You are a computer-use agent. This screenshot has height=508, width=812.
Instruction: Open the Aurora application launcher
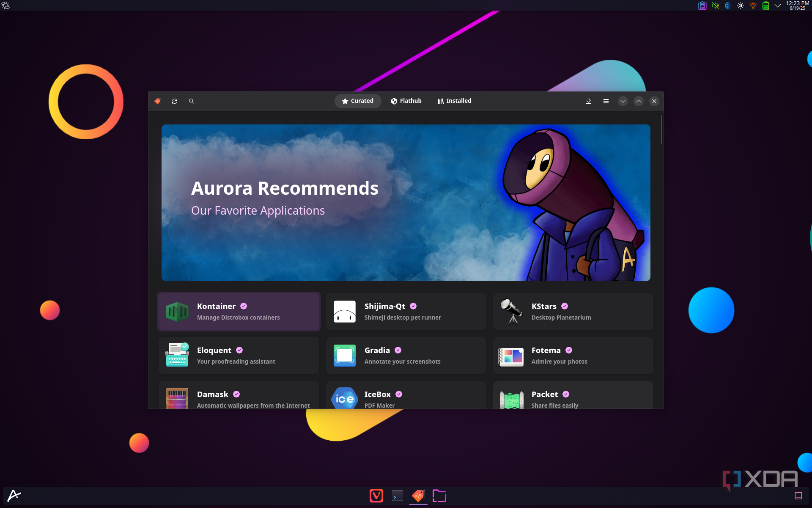14,495
